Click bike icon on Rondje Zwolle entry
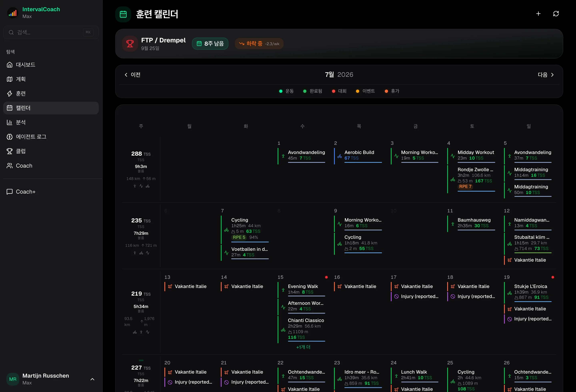Image resolution: width=576 pixels, height=392 pixels. click(453, 179)
